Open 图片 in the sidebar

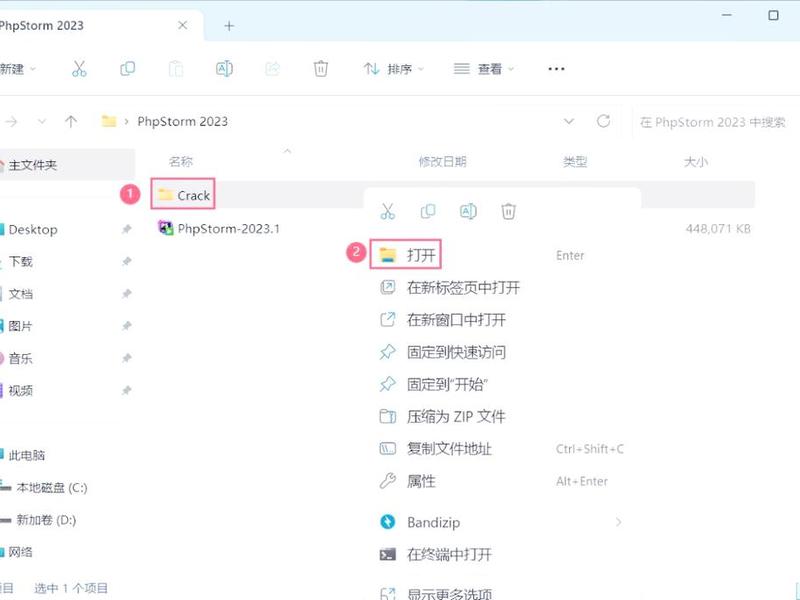point(20,326)
